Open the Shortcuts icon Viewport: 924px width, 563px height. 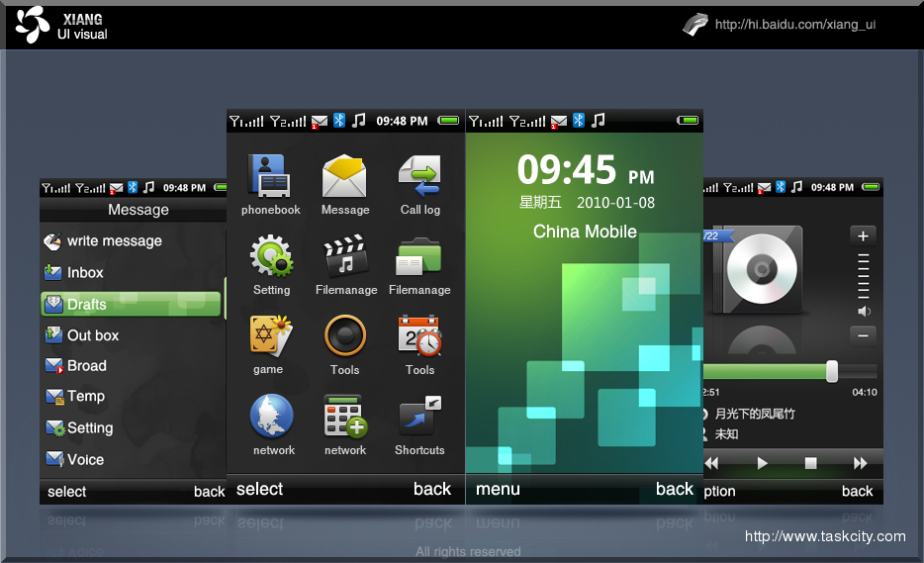tap(419, 418)
